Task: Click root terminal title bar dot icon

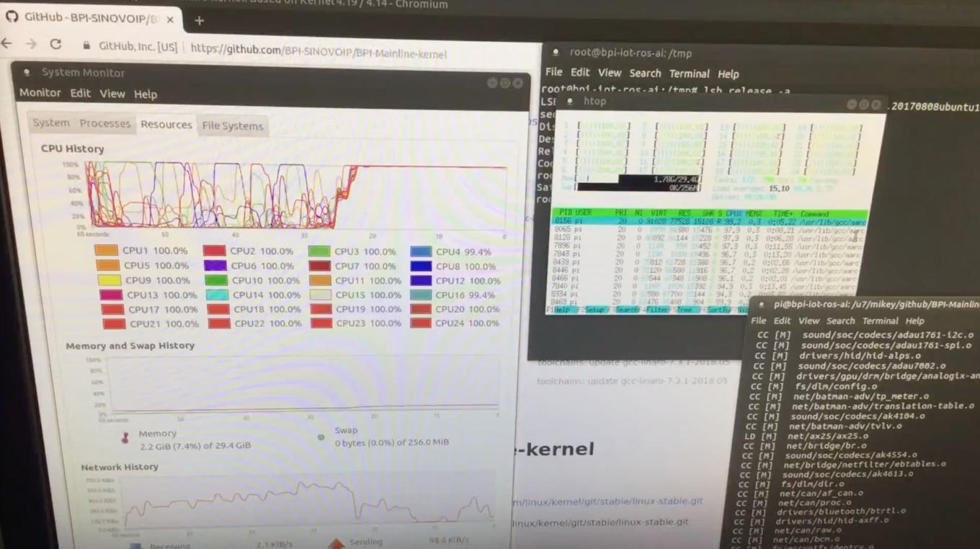Action: (555, 52)
